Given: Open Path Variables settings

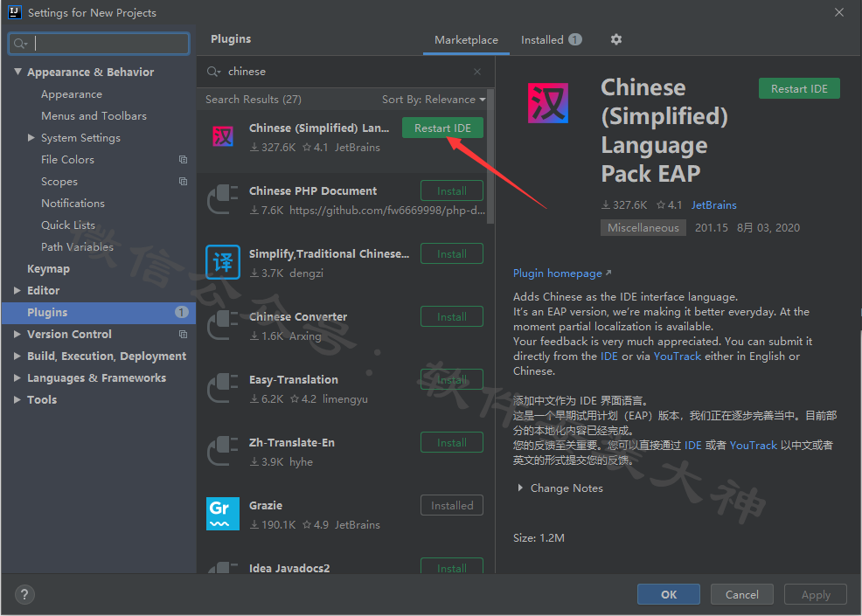Looking at the screenshot, I should pyautogui.click(x=78, y=246).
